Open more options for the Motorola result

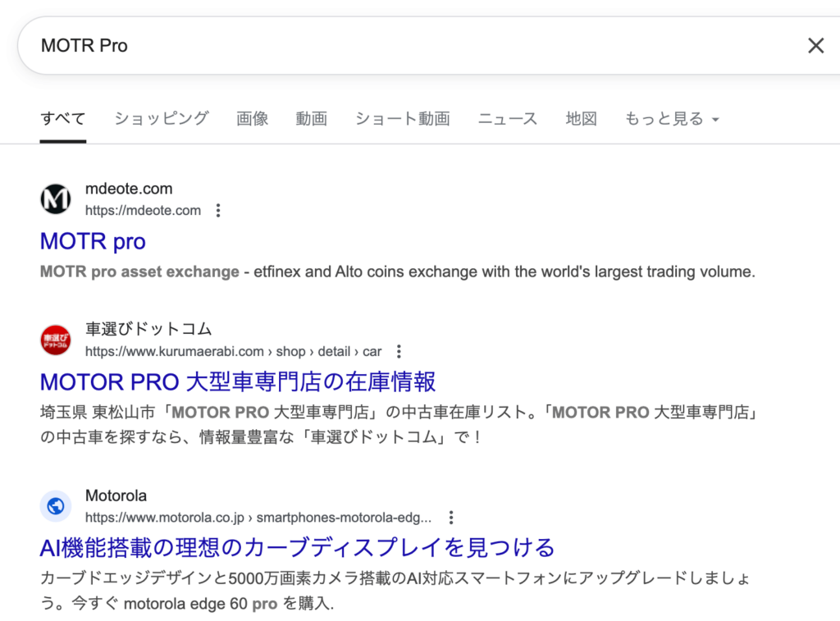[x=451, y=518]
